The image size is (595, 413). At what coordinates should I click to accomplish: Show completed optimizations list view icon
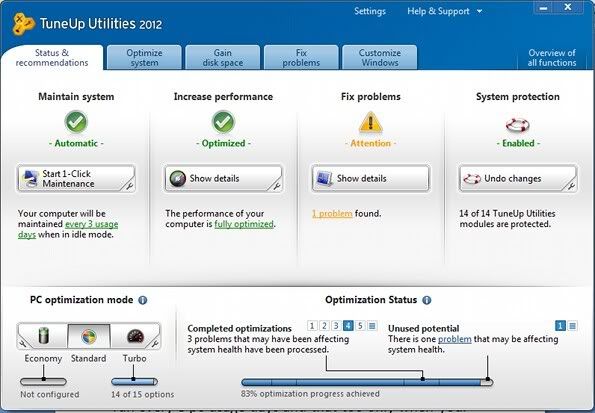click(372, 326)
